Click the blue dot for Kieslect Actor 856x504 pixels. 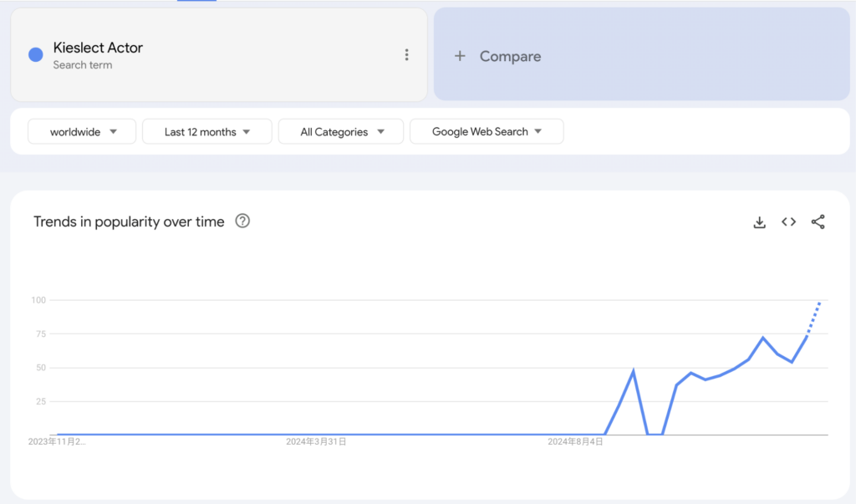(35, 54)
